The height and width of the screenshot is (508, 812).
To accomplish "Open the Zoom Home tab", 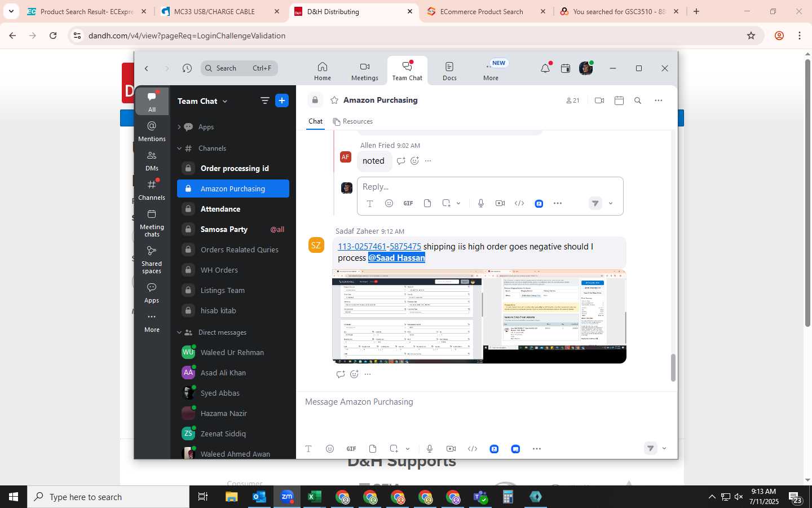I will click(x=323, y=71).
